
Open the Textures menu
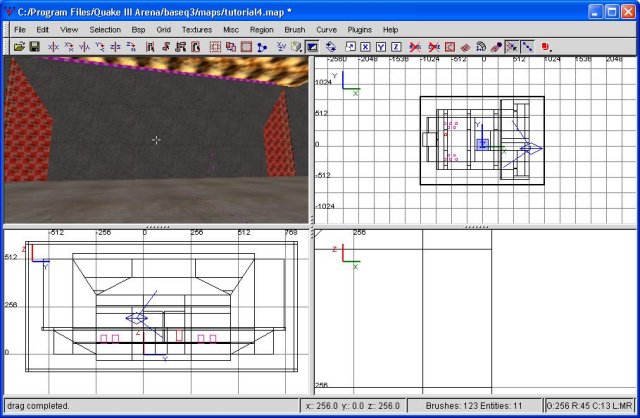pos(197,30)
